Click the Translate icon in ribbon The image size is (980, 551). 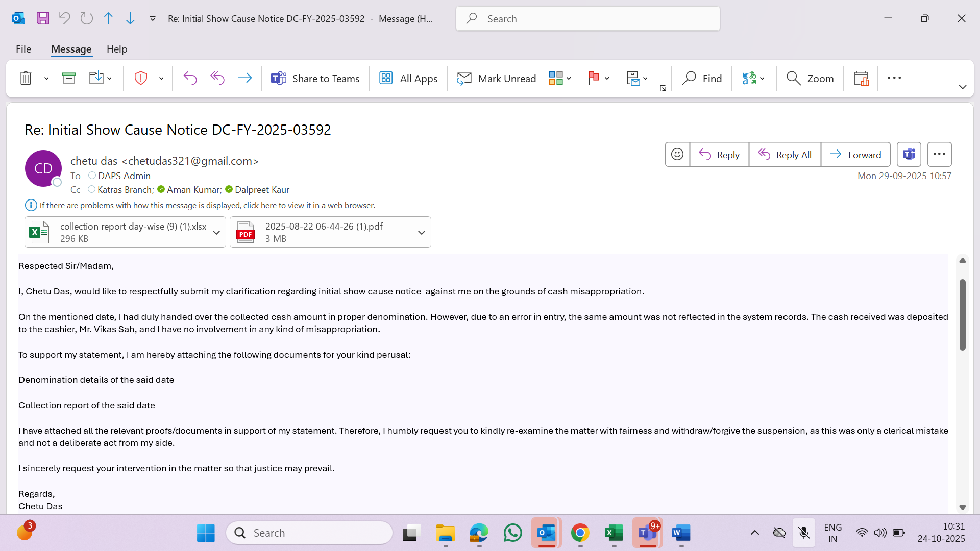coord(749,79)
